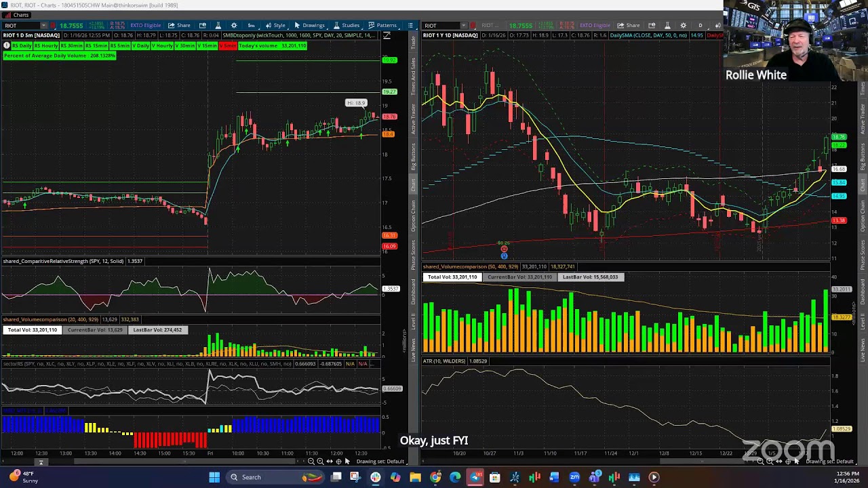The image size is (868, 488).
Task: Open left chart settings gear
Action: click(234, 26)
